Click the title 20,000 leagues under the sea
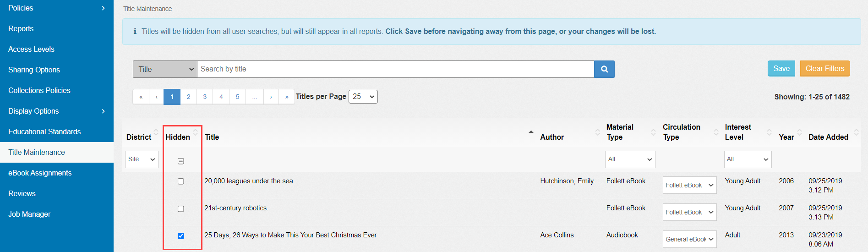The width and height of the screenshot is (868, 252). coord(249,181)
